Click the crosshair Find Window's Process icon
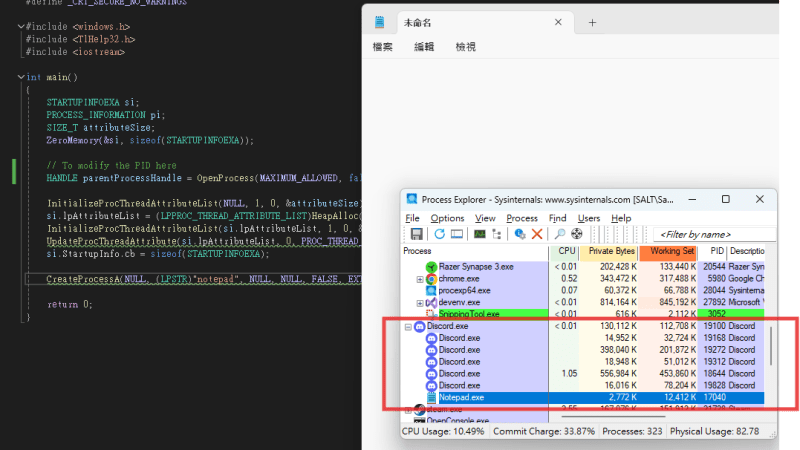The height and width of the screenshot is (450, 800). pos(577,234)
